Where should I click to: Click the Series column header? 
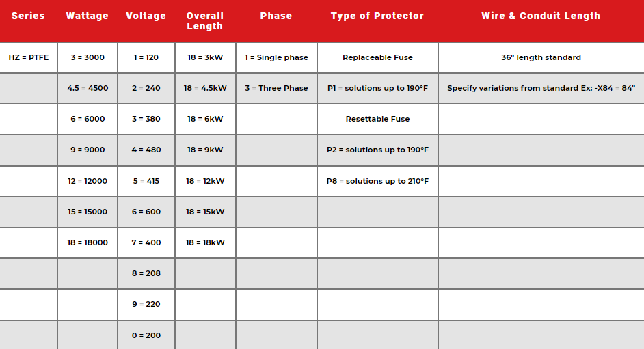(28, 16)
